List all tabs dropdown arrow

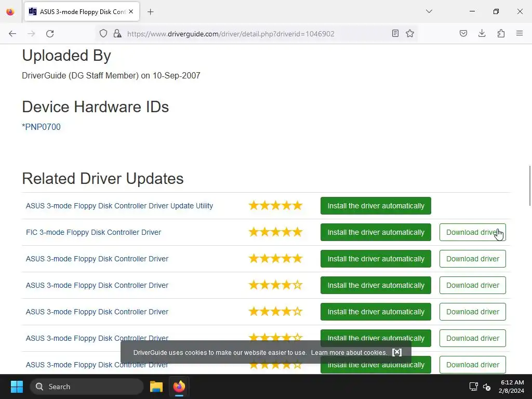(x=429, y=11)
